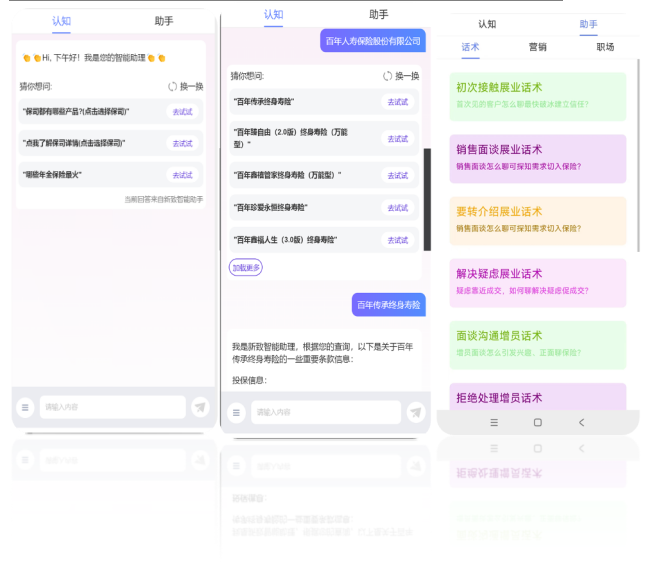This screenshot has height=565, width=654.
Task: Click 换一换 text in middle screen
Action: coord(407,76)
